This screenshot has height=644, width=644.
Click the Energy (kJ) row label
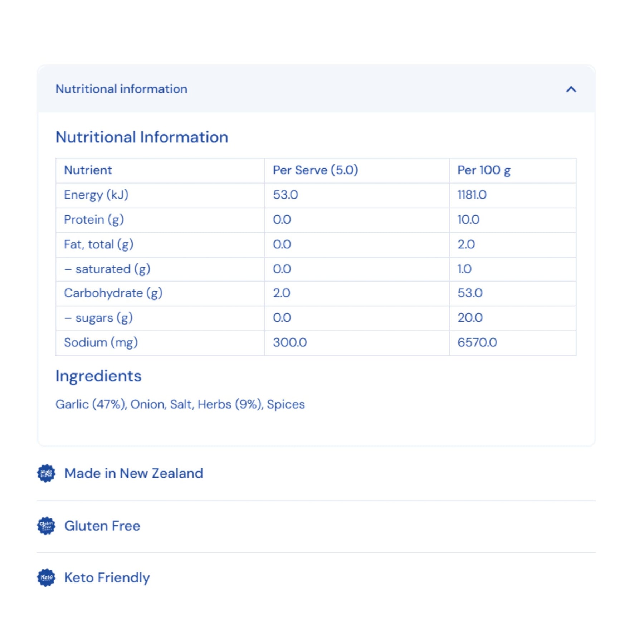pos(96,195)
